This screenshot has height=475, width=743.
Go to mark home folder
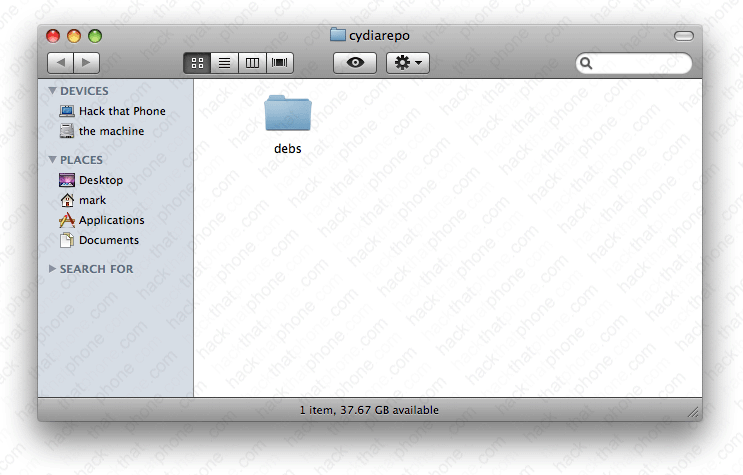click(92, 200)
